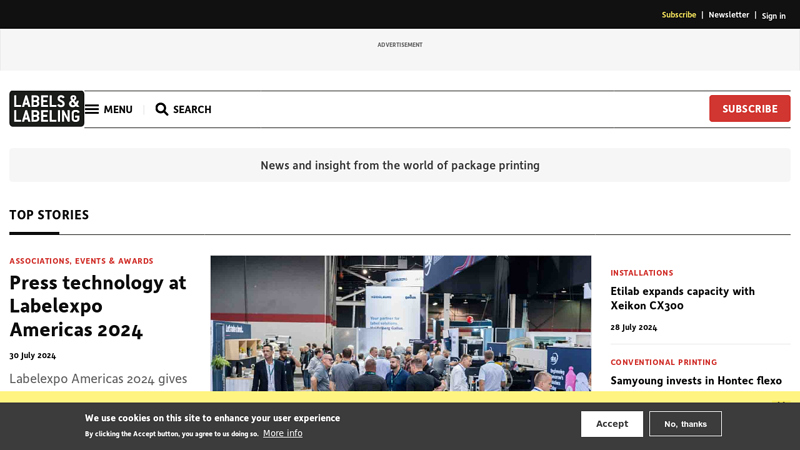Image resolution: width=800 pixels, height=450 pixels.
Task: Click the magnifying glass search icon
Action: (162, 109)
